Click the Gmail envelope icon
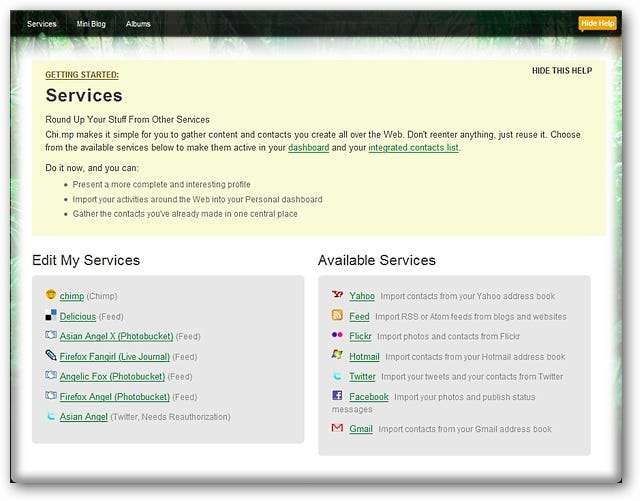The width and height of the screenshot is (640, 501). click(337, 428)
